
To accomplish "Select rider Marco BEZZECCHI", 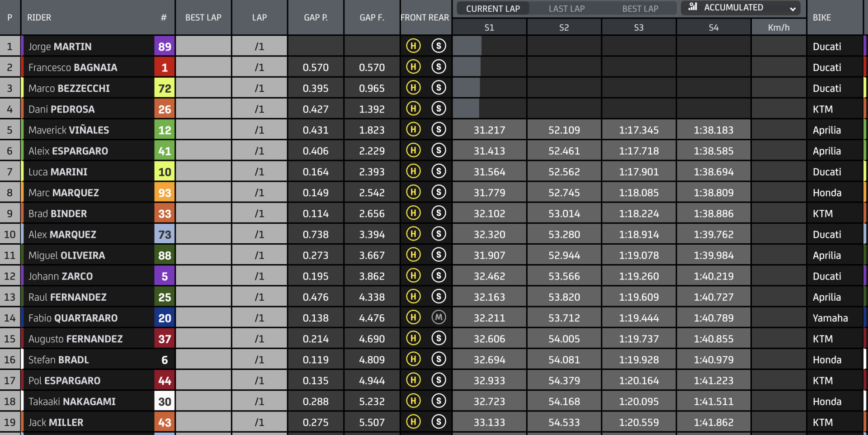I will click(69, 88).
